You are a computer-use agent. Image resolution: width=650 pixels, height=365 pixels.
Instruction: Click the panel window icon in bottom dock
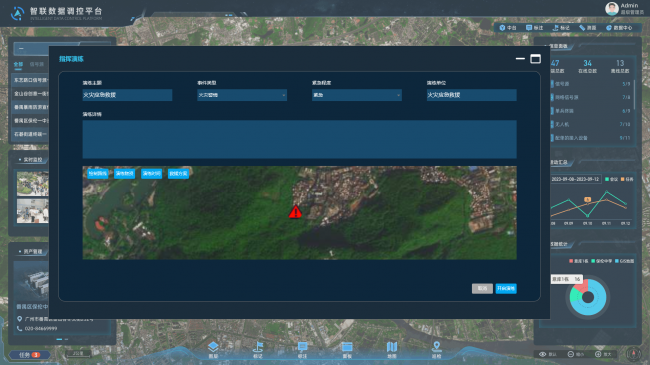point(347,346)
